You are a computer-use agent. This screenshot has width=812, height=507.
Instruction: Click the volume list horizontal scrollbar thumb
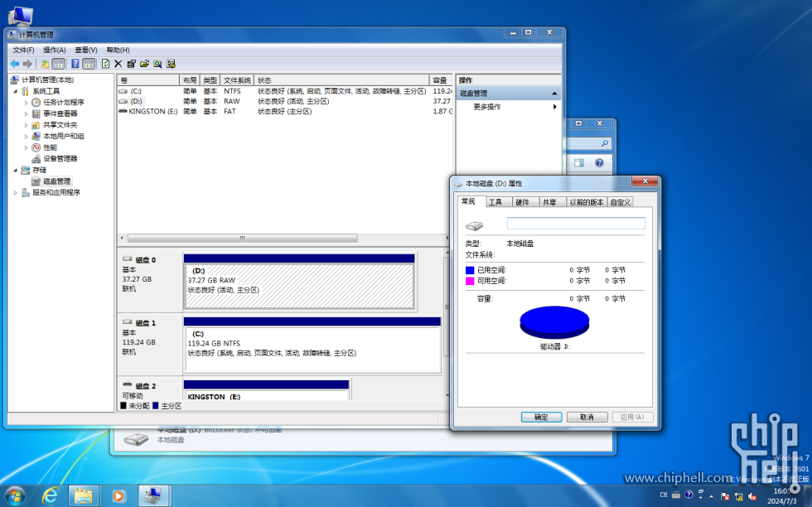[242, 239]
